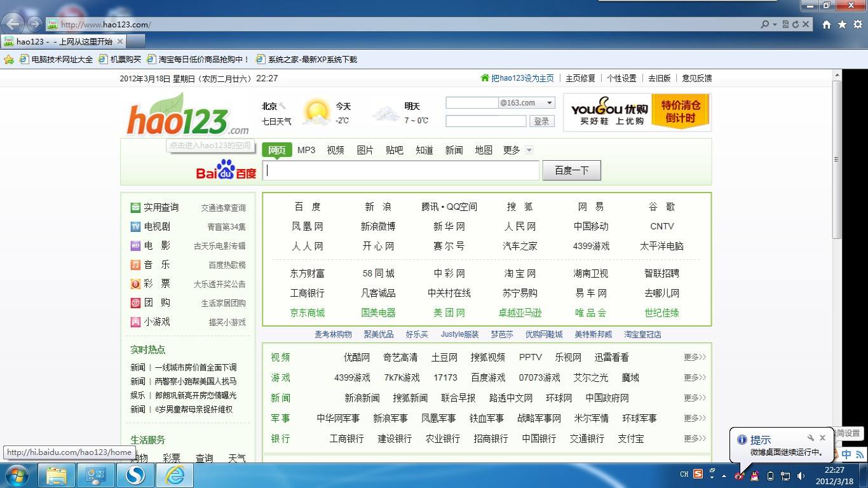Show hidden tray icons arrow

tap(724, 475)
